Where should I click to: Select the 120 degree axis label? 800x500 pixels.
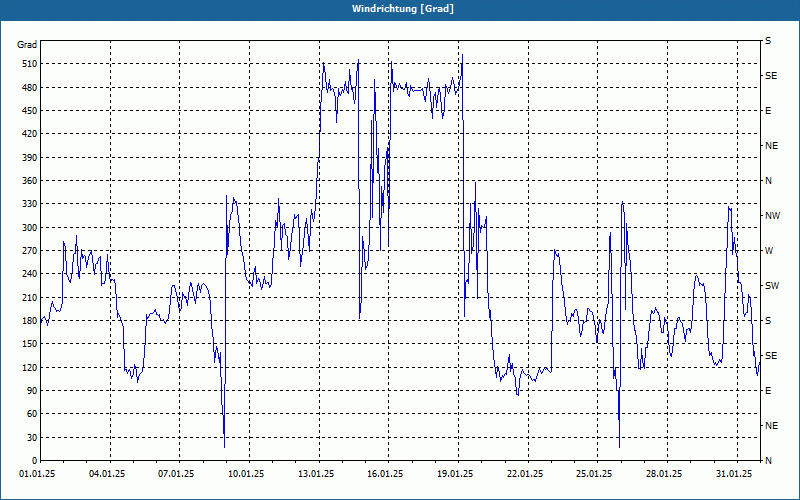[30, 367]
